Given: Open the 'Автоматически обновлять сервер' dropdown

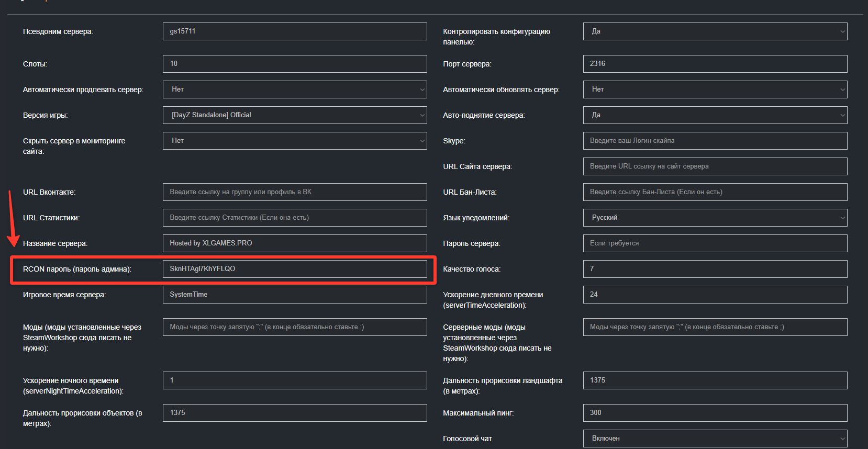Looking at the screenshot, I should 715,89.
